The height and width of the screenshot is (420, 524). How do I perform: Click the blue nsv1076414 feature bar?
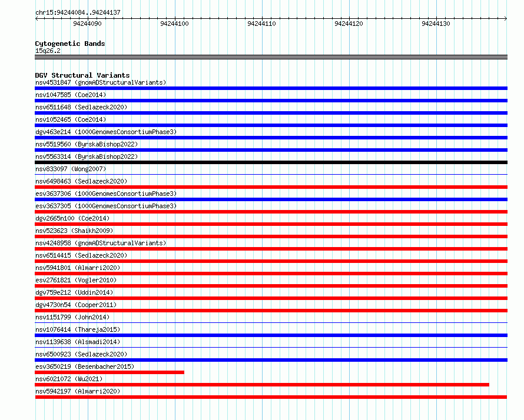[271, 335]
